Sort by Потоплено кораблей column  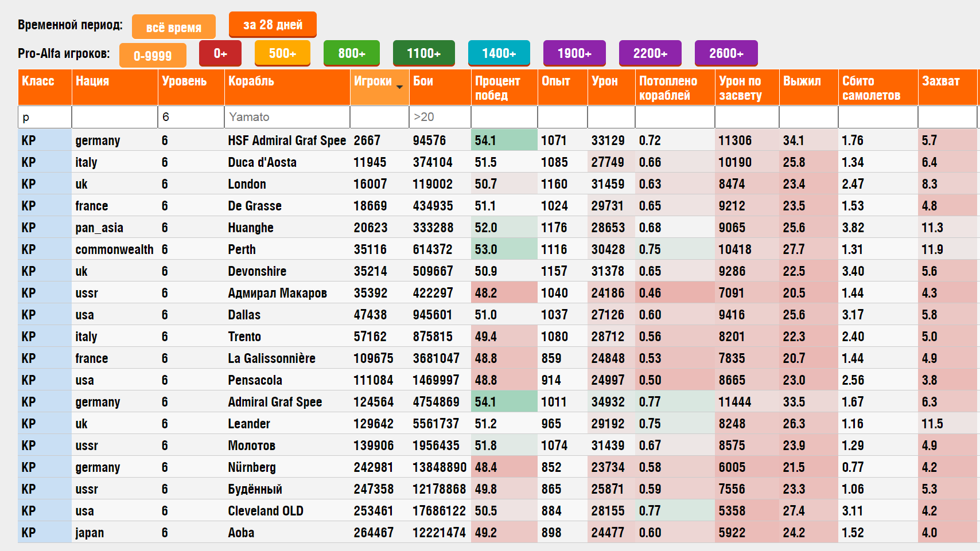(668, 88)
